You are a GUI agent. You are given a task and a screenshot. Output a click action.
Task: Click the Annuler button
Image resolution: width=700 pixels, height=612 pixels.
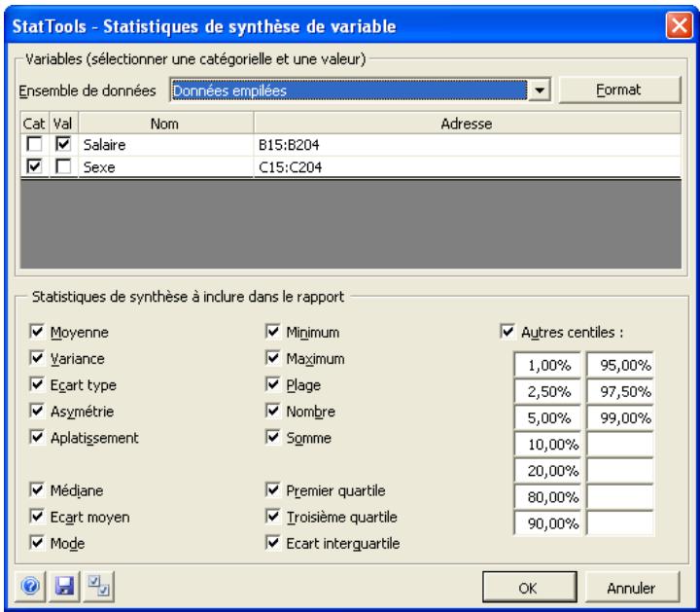(632, 588)
